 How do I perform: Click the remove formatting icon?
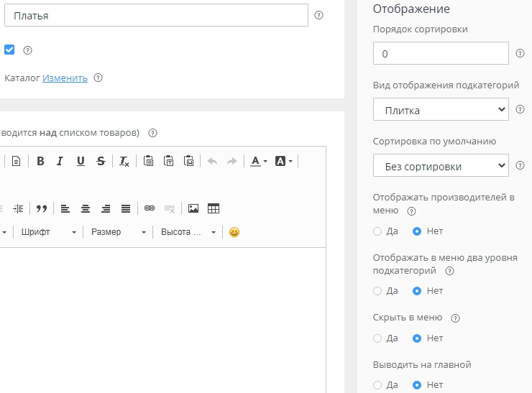click(x=124, y=161)
